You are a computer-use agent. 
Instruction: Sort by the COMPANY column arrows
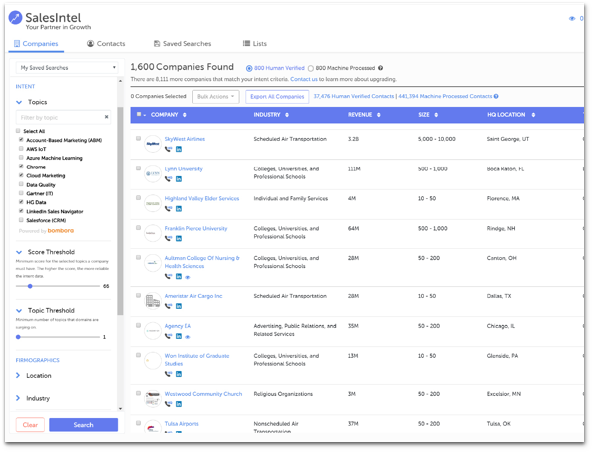point(185,115)
